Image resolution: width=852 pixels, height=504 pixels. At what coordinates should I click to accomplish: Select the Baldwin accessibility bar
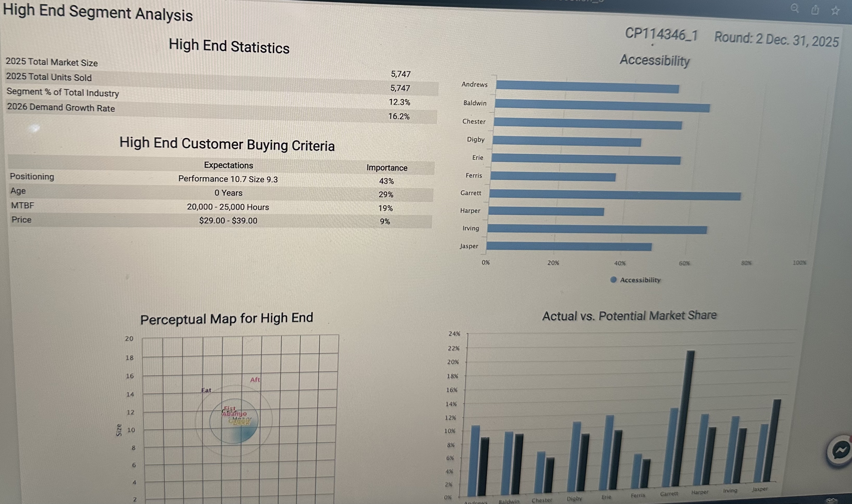coord(602,106)
